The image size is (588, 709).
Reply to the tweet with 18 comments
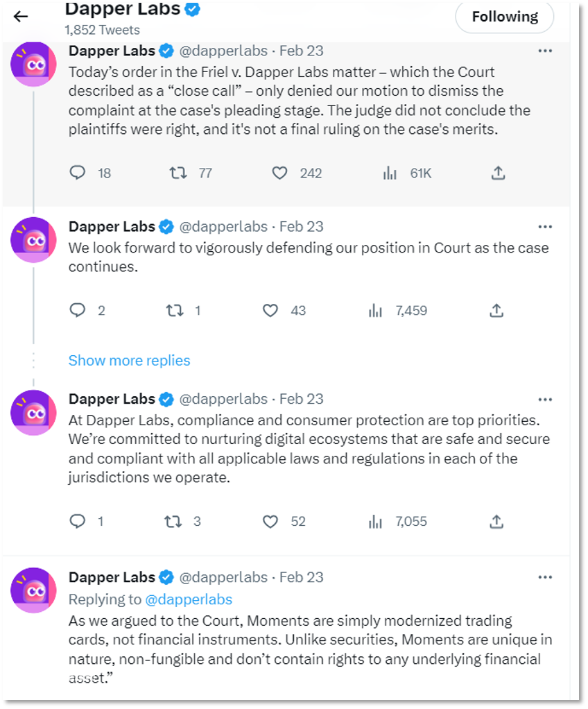(77, 173)
